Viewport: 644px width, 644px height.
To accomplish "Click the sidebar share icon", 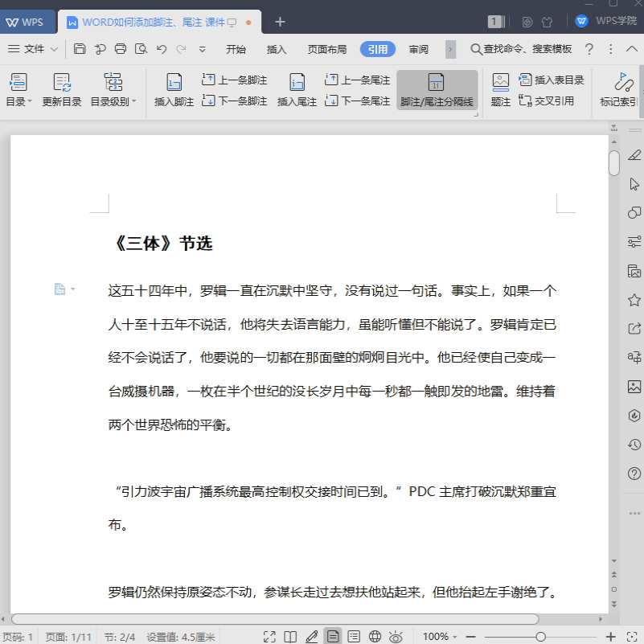I will pyautogui.click(x=634, y=328).
